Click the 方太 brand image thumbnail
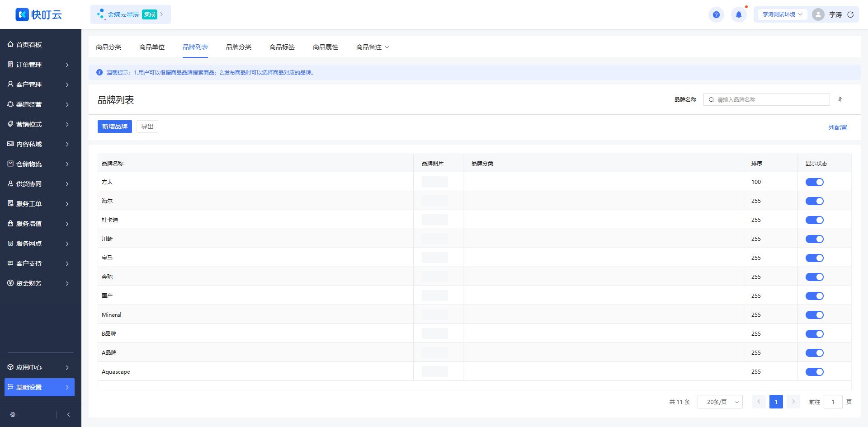Viewport: 868px width, 427px height. 435,182
